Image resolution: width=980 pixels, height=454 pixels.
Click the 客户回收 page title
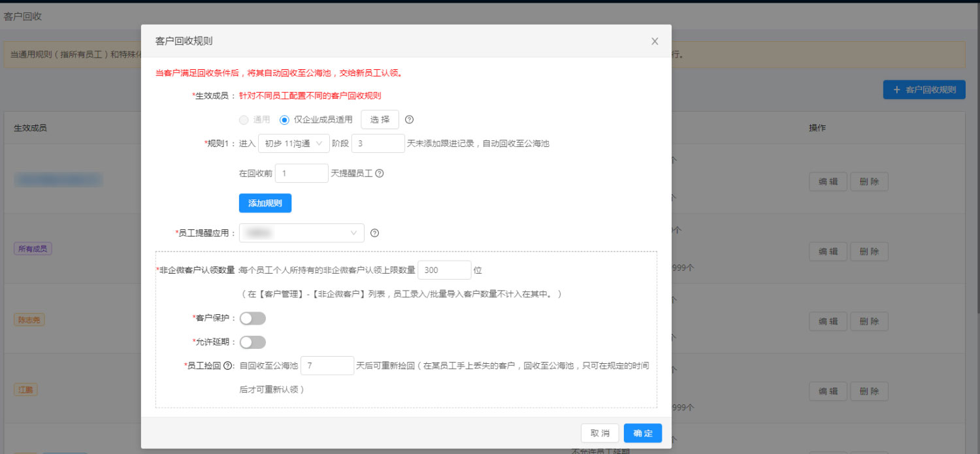(x=23, y=16)
